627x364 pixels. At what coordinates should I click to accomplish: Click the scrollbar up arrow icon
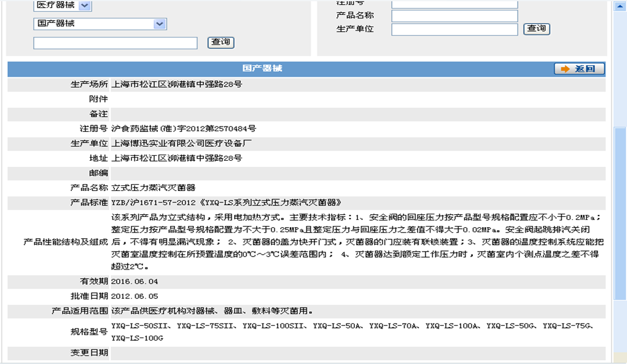click(619, 6)
